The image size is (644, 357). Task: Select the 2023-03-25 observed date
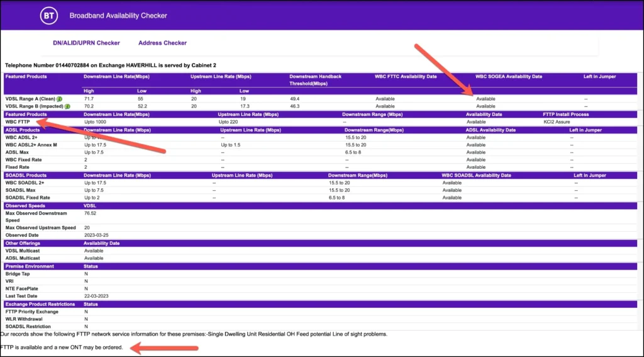[x=96, y=235]
